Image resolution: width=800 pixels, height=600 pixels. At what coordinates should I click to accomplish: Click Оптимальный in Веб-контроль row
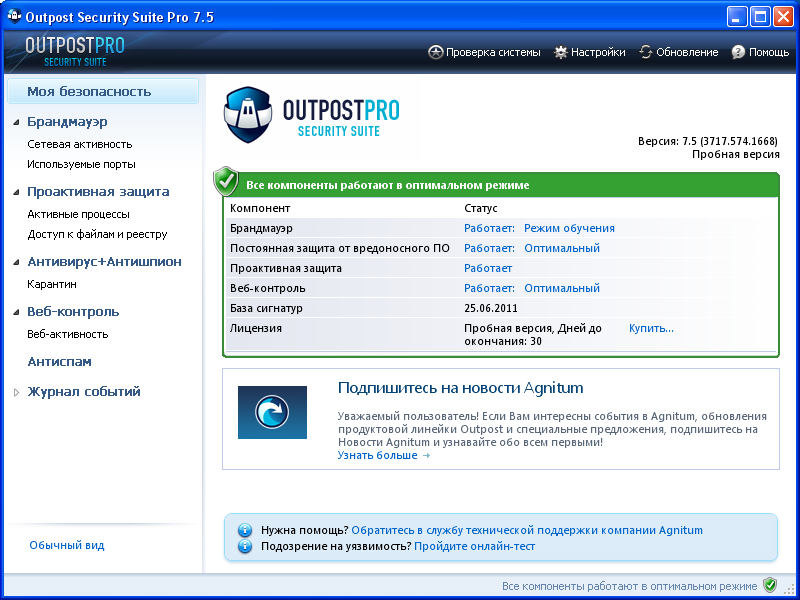tap(562, 288)
